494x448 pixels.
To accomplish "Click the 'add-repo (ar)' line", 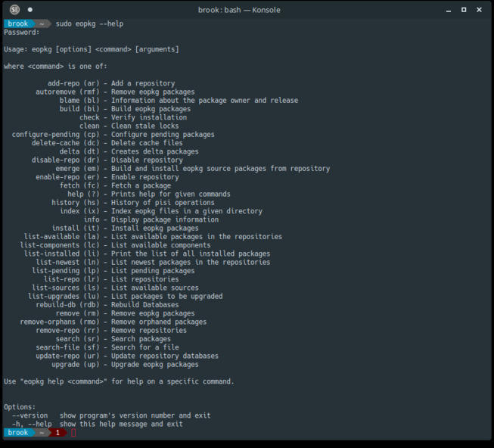I will click(111, 83).
